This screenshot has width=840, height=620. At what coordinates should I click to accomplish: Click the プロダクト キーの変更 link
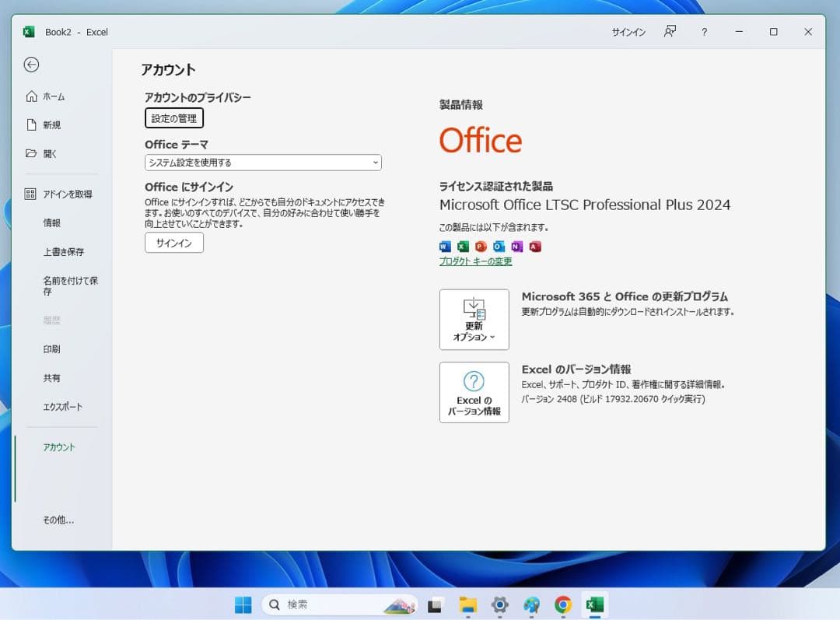tap(476, 261)
